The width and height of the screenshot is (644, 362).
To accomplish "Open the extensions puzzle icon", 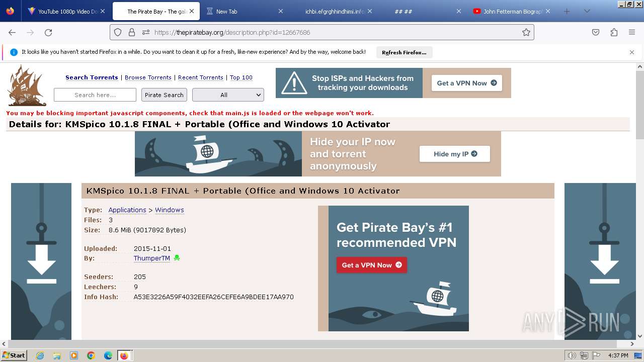I will [x=614, y=32].
